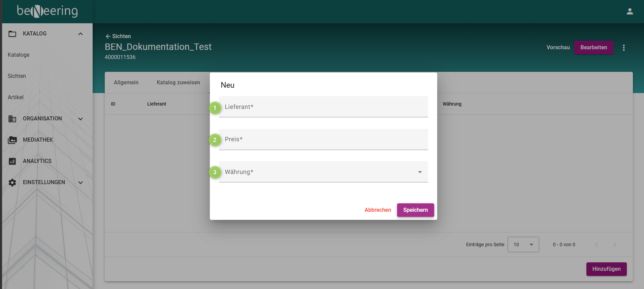Viewport: 644px width, 289px height.
Task: Click the Bearbeiten button
Action: pyautogui.click(x=593, y=48)
